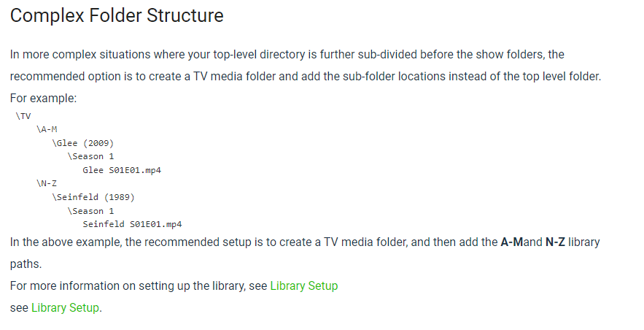644x330 pixels.
Task: Click the bold N-Z text in the paragraph
Action: click(555, 242)
